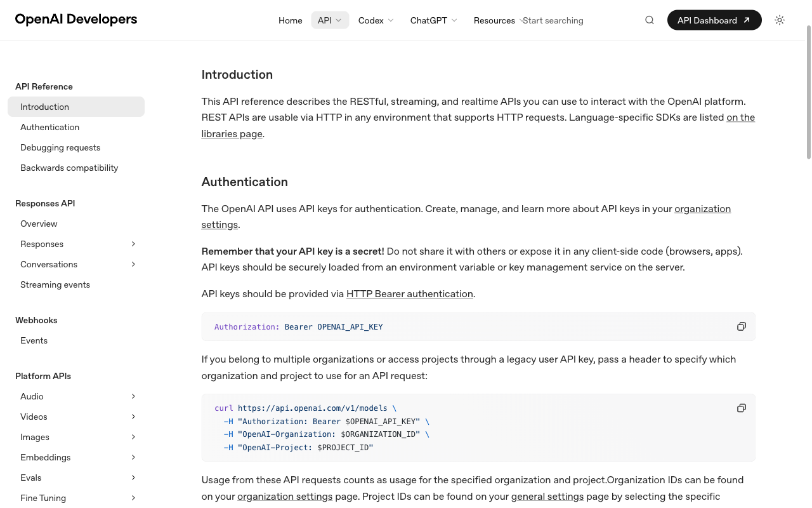Open search via the magnifying glass icon
Image resolution: width=812 pixels, height=508 pixels.
pos(649,20)
